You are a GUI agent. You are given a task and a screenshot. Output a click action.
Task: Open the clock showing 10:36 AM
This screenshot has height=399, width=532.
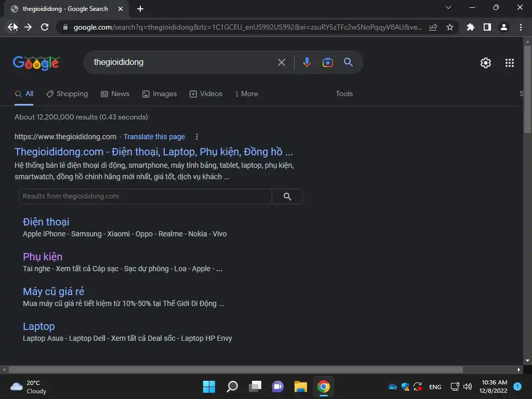tap(494, 387)
